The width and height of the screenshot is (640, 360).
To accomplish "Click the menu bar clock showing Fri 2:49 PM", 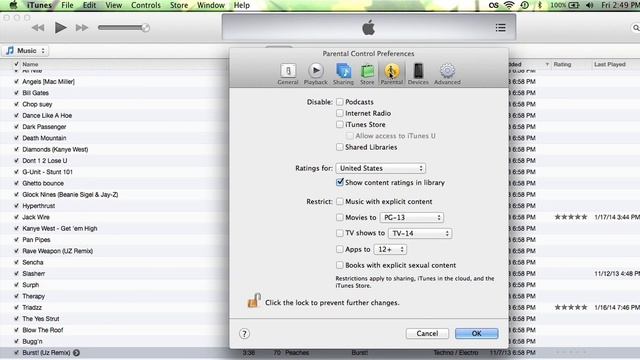I will 620,5.
